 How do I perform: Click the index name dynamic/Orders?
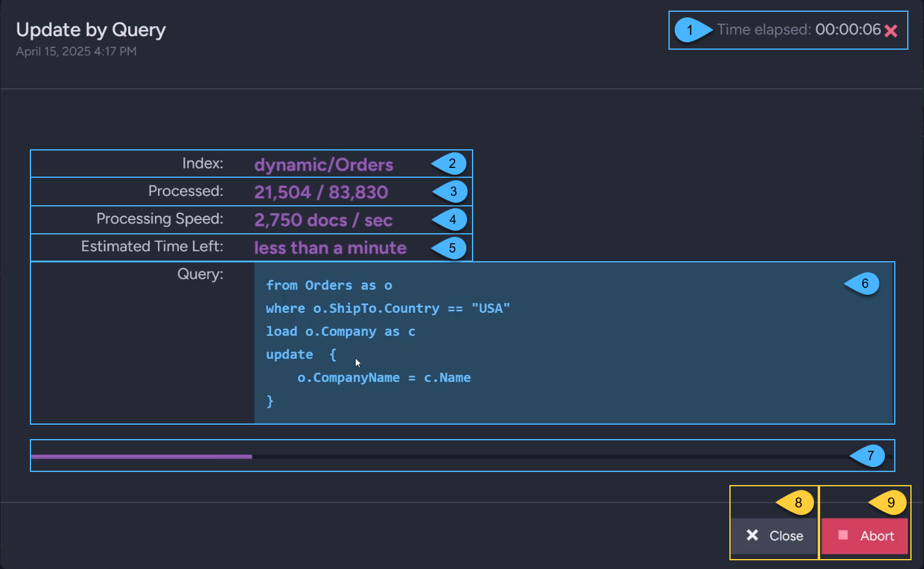tap(323, 165)
